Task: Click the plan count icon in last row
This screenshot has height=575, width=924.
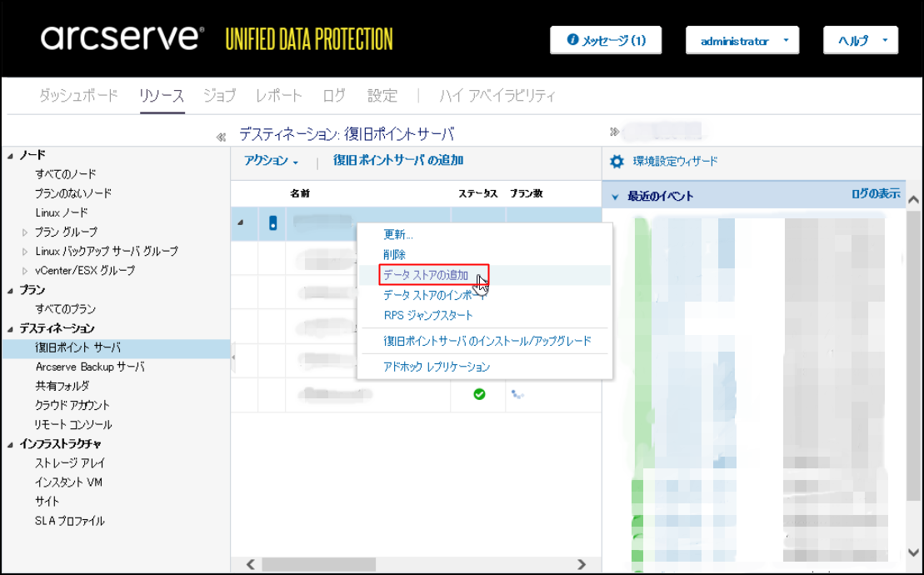Action: tap(517, 394)
